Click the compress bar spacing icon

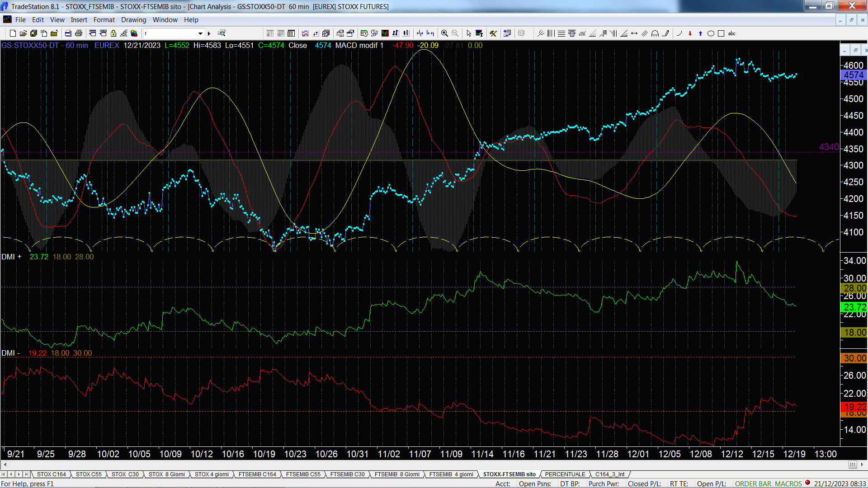pos(420,33)
